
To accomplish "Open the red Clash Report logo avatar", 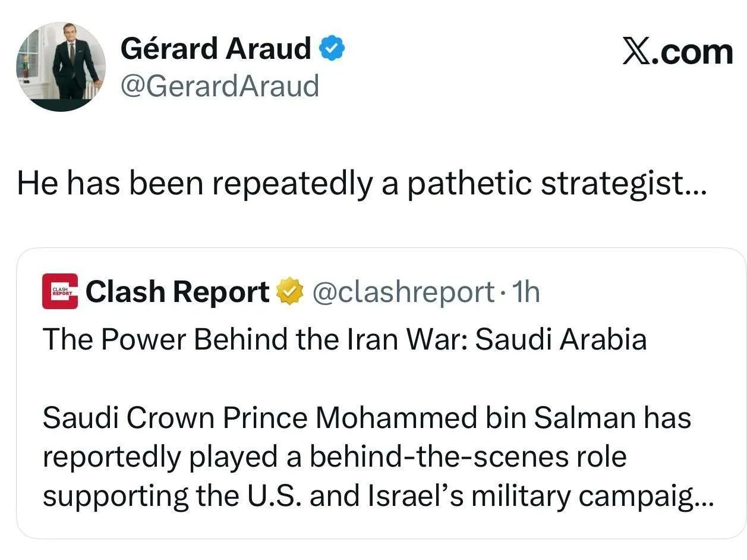I will [60, 291].
